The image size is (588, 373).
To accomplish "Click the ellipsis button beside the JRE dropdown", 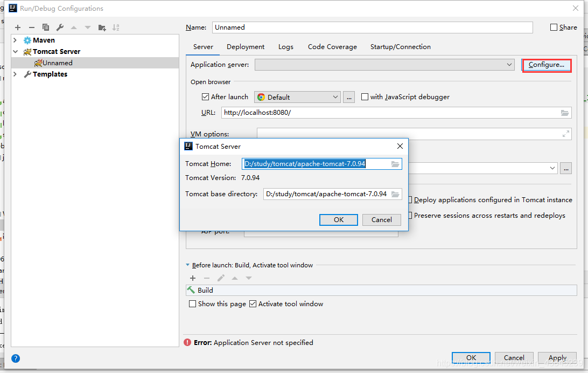I will (566, 168).
